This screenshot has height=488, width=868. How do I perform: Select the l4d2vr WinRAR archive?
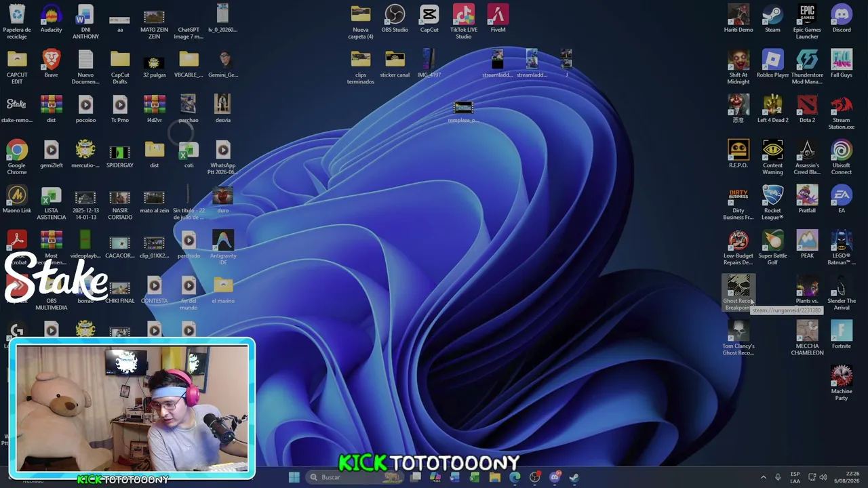click(154, 108)
